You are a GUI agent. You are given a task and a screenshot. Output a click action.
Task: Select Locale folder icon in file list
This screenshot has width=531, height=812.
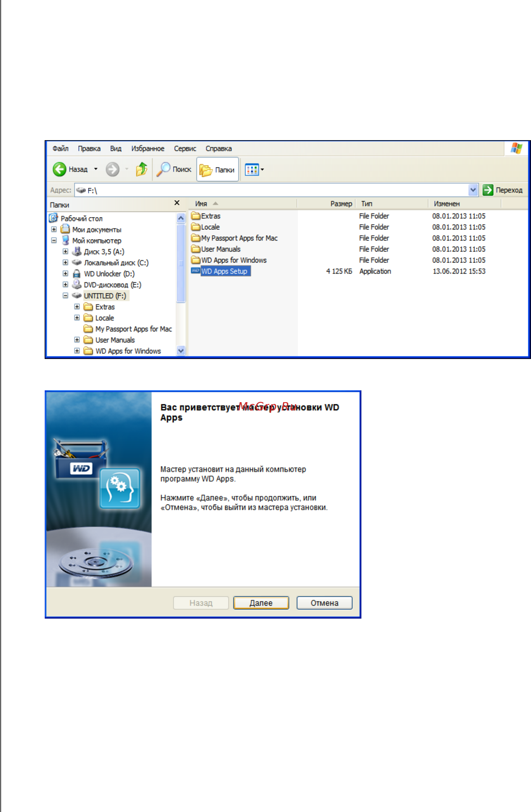[196, 227]
